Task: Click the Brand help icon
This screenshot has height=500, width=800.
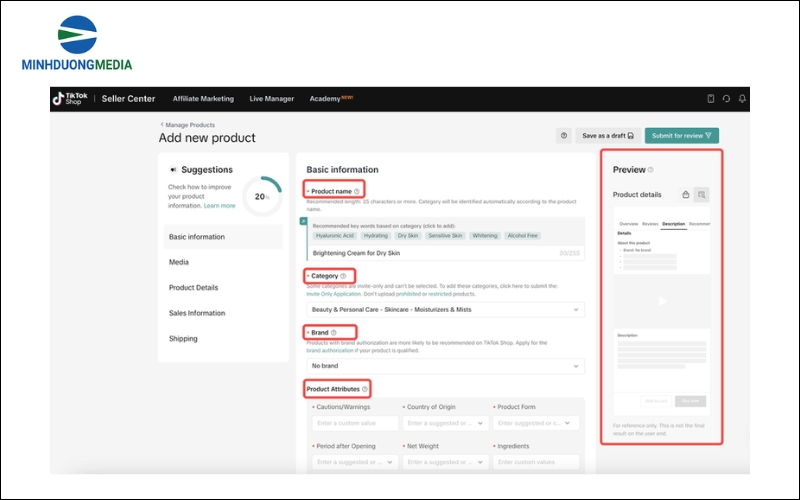Action: tap(334, 333)
